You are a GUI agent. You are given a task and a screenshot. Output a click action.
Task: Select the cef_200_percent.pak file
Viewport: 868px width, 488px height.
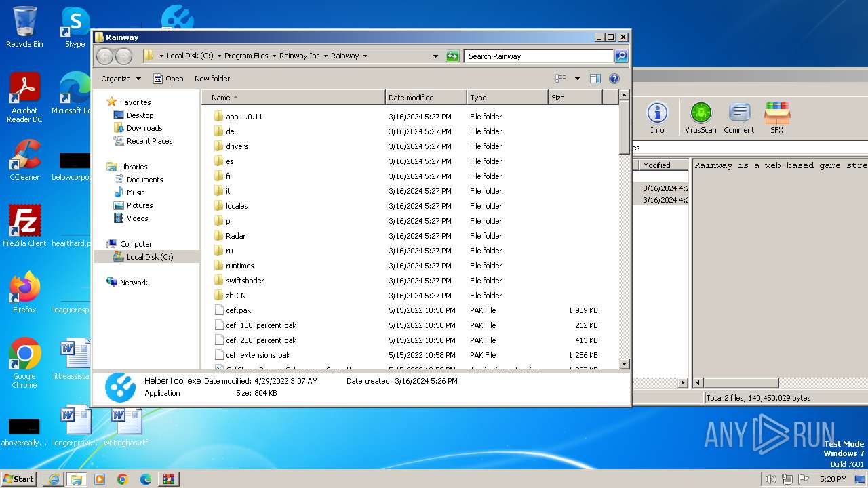(261, 340)
